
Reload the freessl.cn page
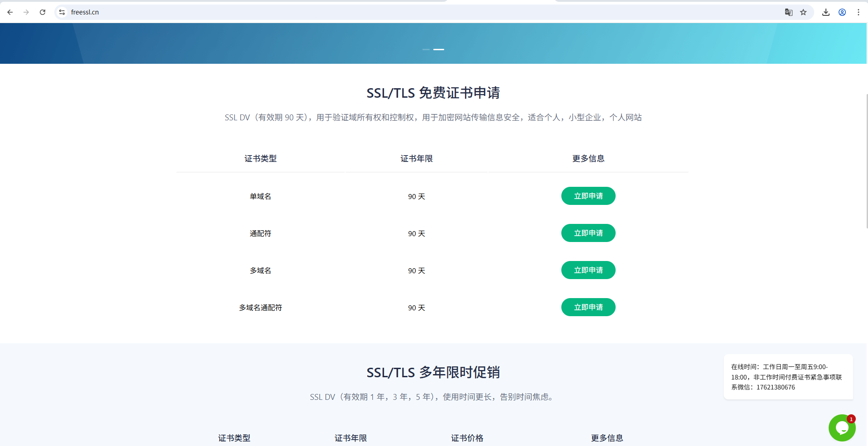(x=43, y=12)
